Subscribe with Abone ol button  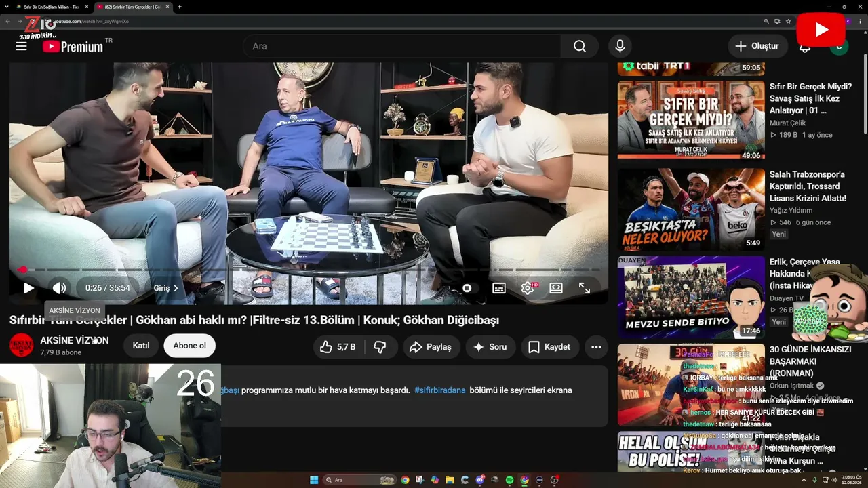189,346
